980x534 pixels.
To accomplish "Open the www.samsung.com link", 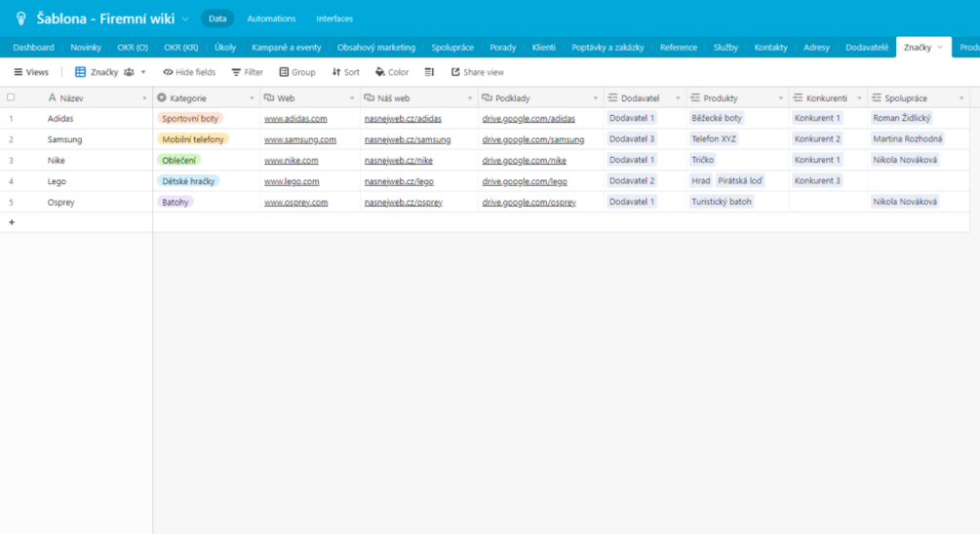I will [x=300, y=140].
